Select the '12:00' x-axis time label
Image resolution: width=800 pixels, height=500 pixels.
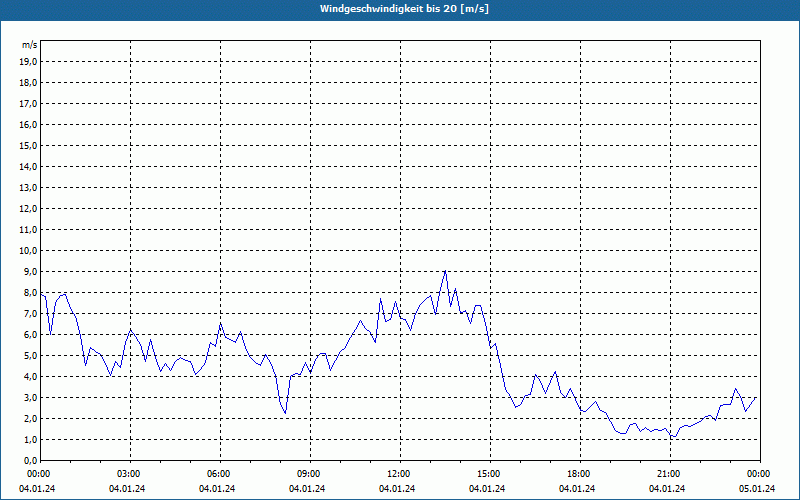click(399, 474)
